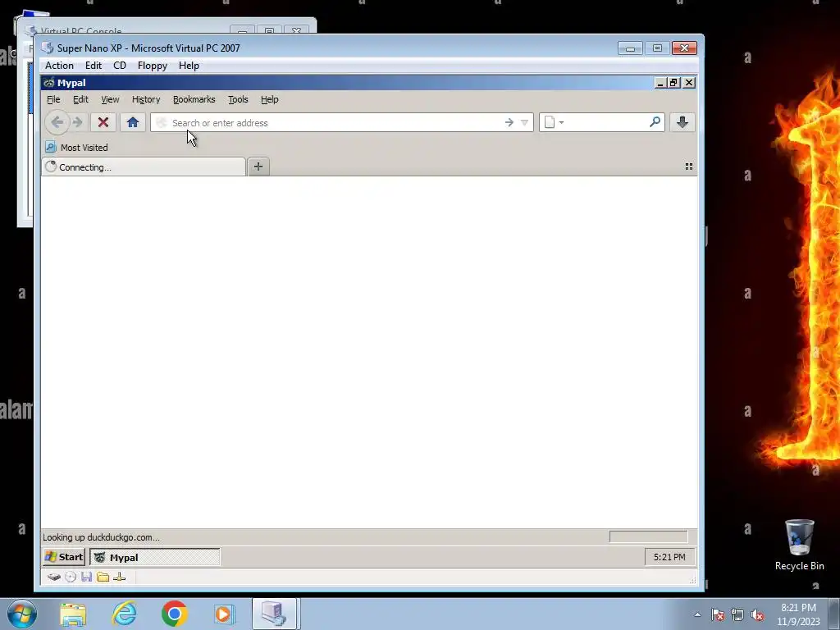Screen dimensions: 840x630
Task: Click the network adapter status icon in Virtual PC
Action: (120, 577)
